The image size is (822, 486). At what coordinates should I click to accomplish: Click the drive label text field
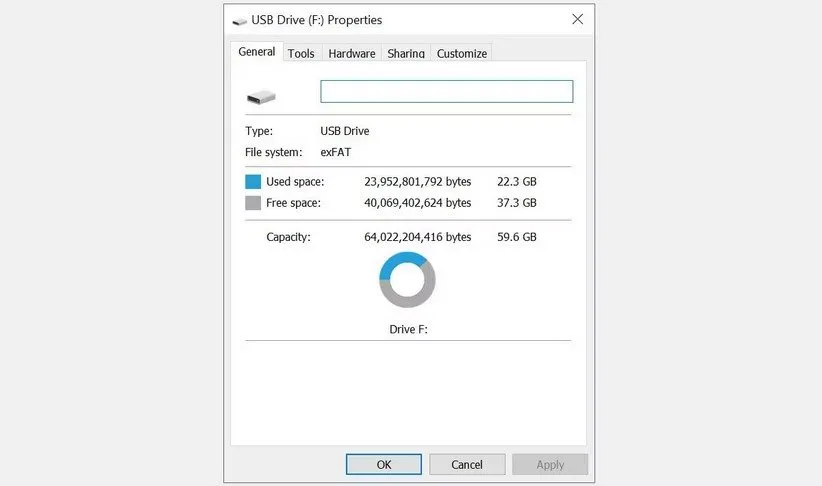point(447,91)
